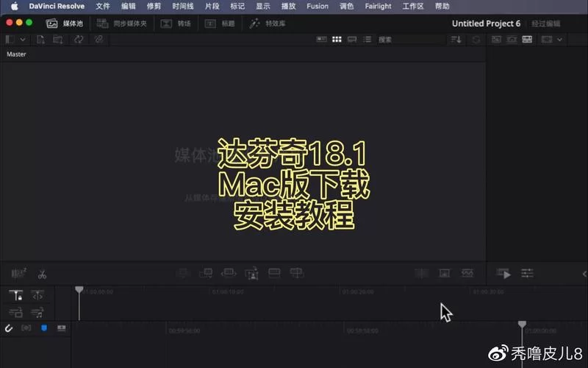Viewport: 588px width, 368px height.
Task: Expand the bin list dropdown chevron
Action: 23,40
